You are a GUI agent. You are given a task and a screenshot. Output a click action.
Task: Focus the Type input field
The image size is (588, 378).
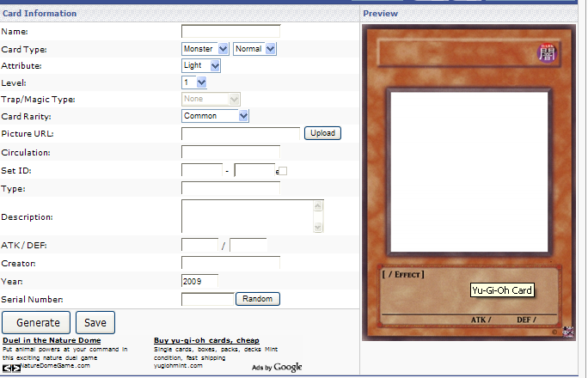point(230,188)
